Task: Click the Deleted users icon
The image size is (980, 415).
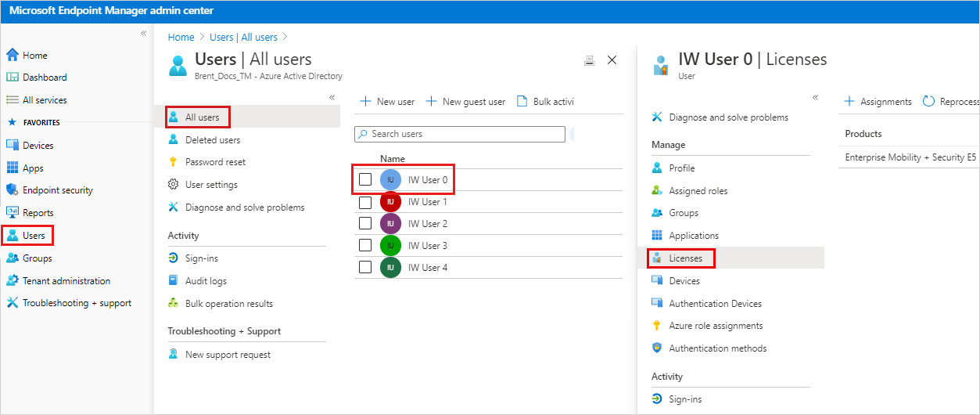Action: coord(174,139)
